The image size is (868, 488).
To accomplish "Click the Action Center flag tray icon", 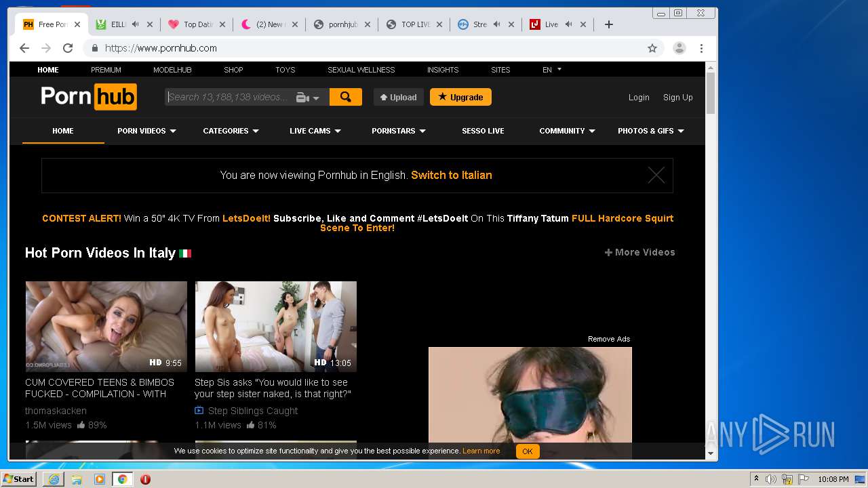I will pos(803,479).
